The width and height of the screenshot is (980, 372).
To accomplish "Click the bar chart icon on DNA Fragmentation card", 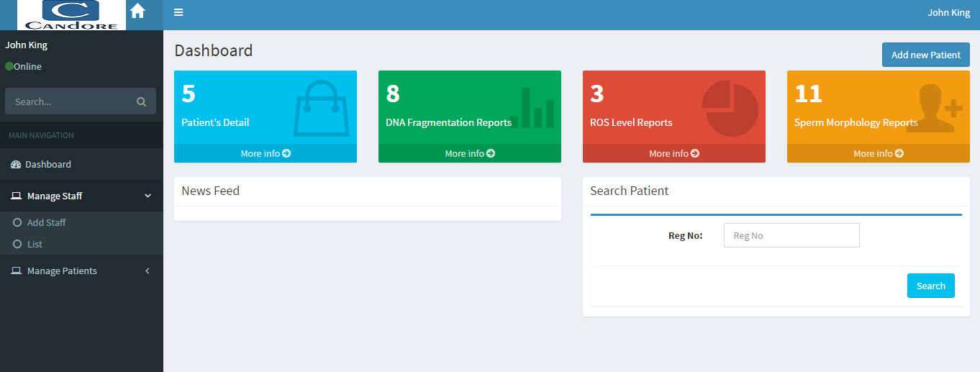I will point(532,109).
